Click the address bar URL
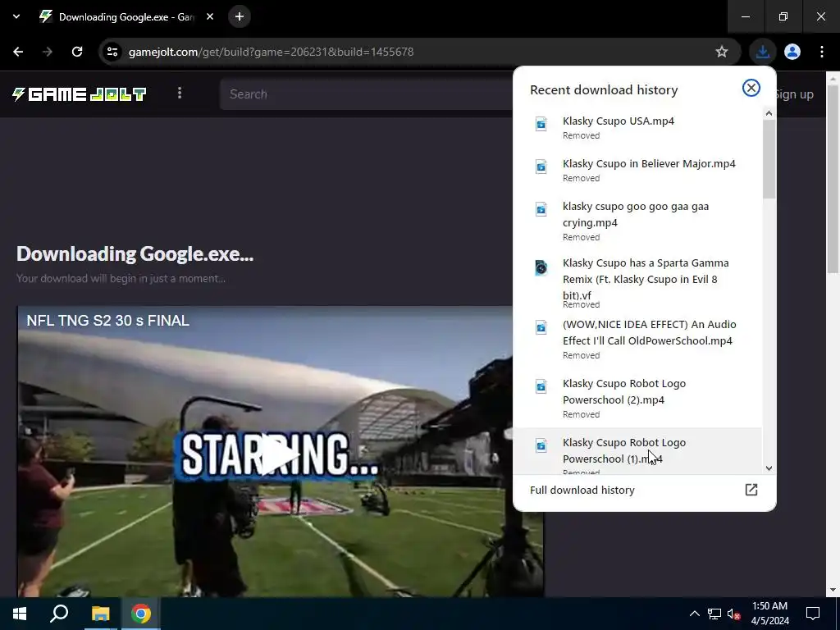This screenshot has width=840, height=630. tap(271, 52)
